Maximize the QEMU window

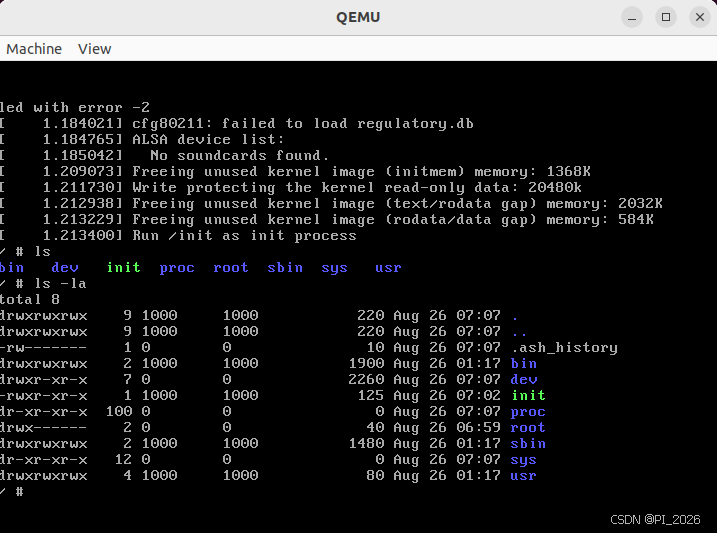(666, 17)
